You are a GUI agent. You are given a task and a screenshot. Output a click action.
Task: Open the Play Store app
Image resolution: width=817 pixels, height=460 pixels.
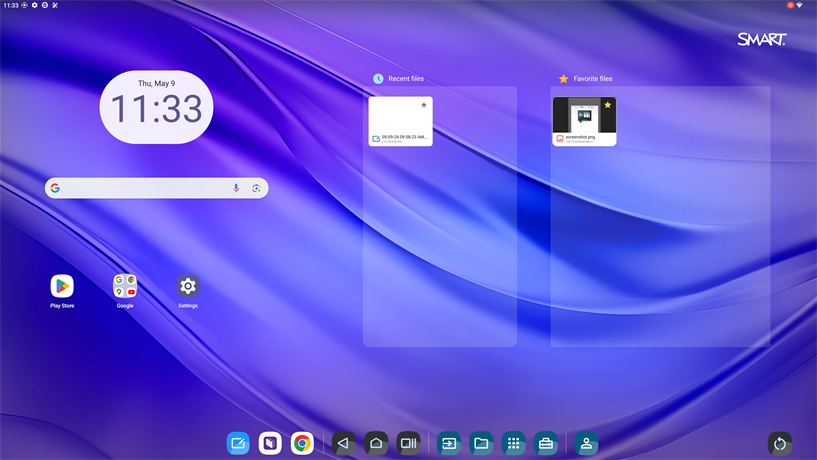pyautogui.click(x=62, y=286)
